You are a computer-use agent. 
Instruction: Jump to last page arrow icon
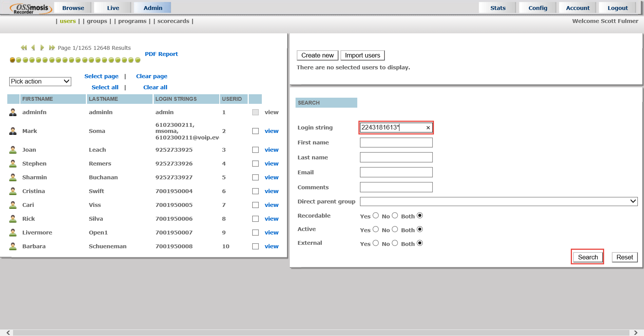point(52,48)
